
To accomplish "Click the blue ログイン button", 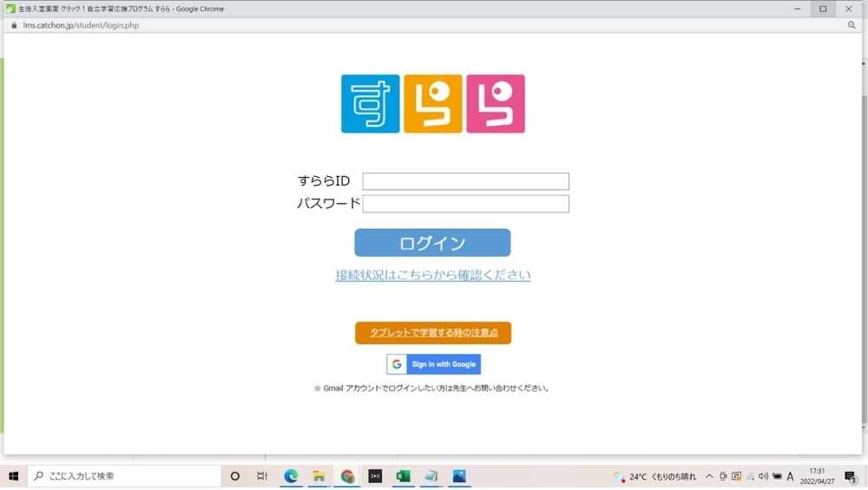I will [x=432, y=243].
